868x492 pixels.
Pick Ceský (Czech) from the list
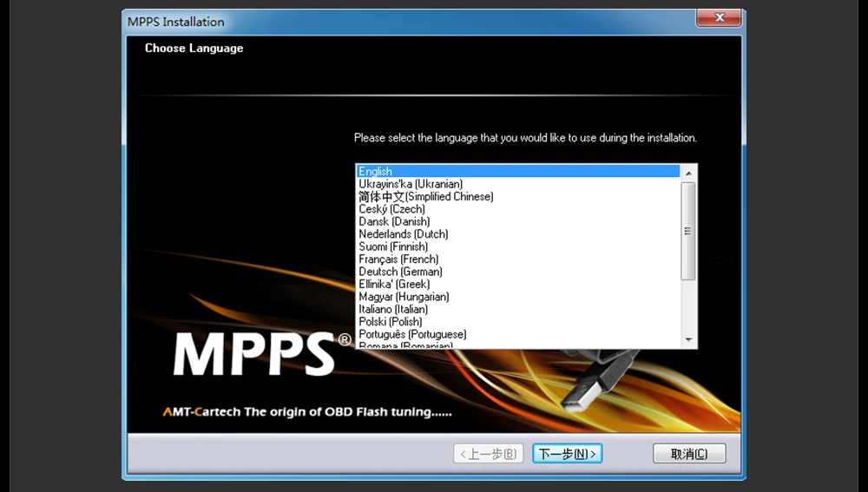click(518, 208)
